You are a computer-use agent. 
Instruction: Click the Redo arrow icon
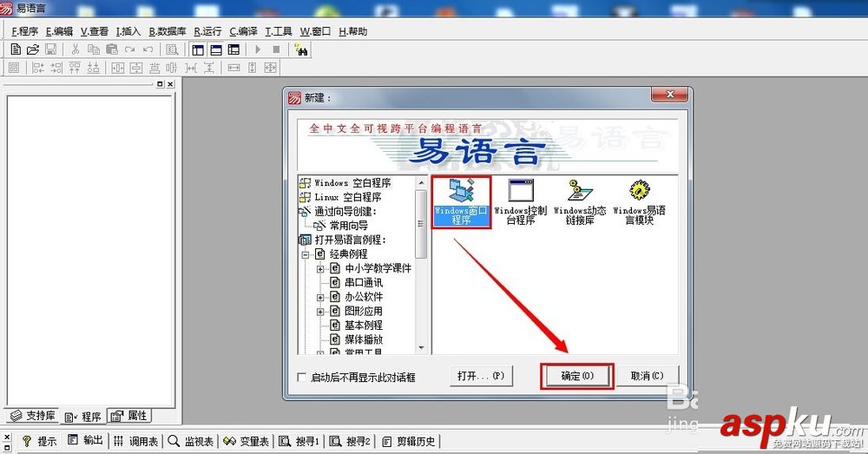click(130, 49)
